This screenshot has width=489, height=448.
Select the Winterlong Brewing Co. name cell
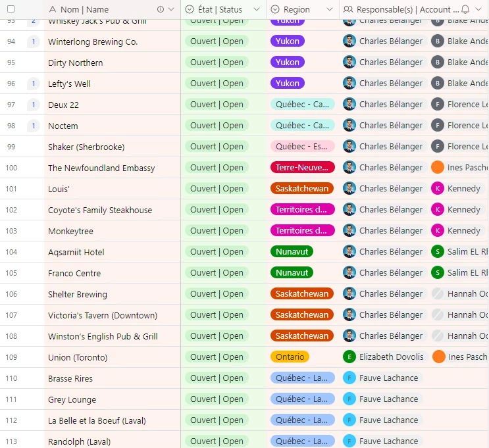click(113, 41)
